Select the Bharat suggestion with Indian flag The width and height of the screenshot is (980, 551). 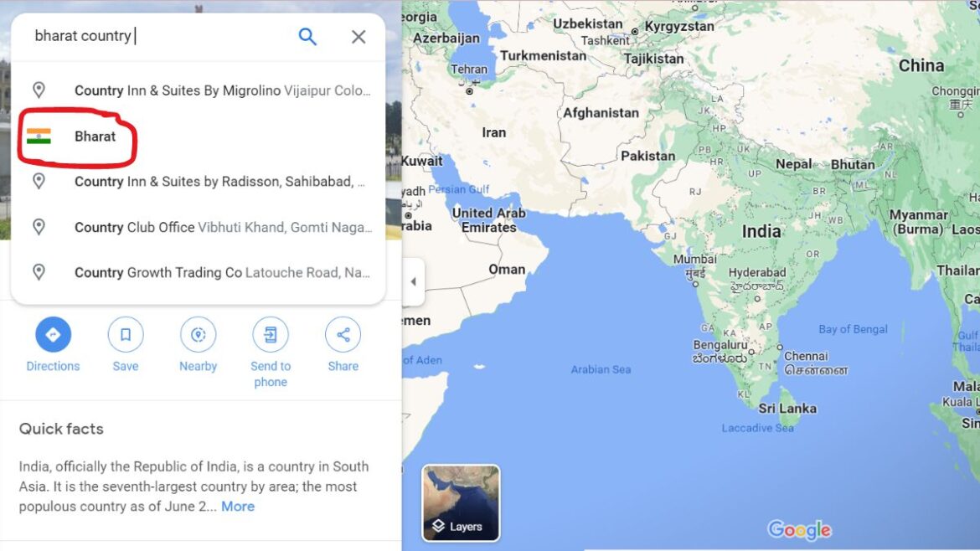coord(199,136)
